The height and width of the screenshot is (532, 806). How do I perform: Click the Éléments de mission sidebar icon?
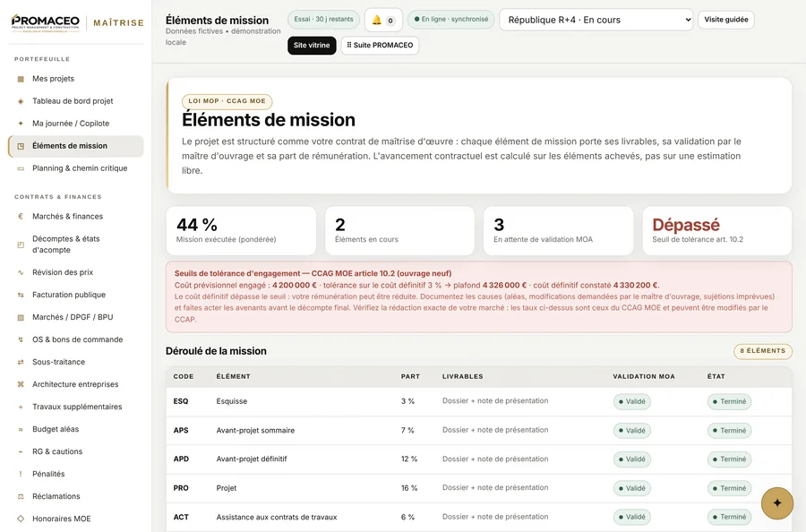[21, 146]
